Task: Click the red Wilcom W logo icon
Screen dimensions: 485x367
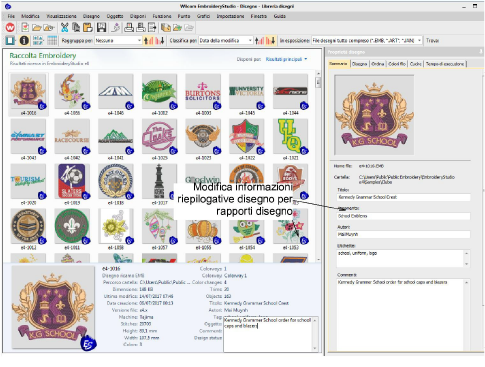Action: tap(10, 27)
